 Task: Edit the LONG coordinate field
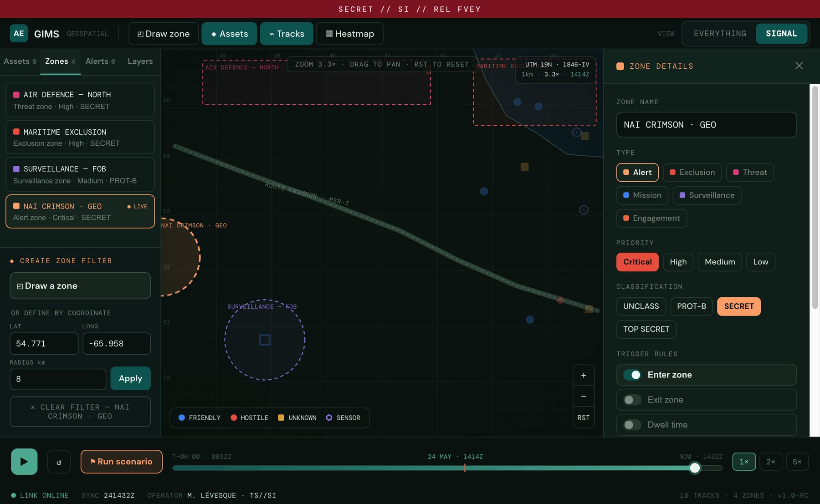coord(117,344)
